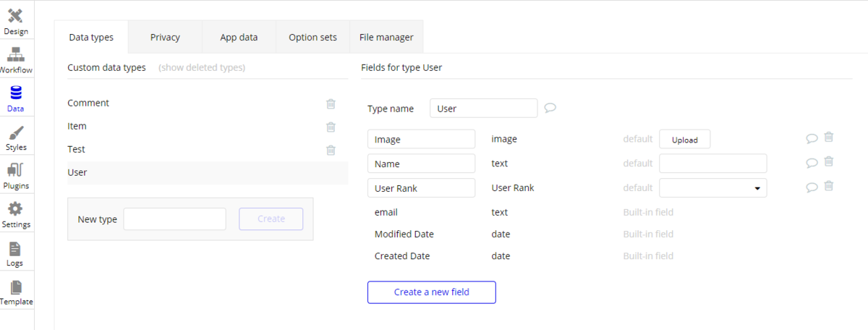Click show deleted types link
868x330 pixels.
point(202,68)
